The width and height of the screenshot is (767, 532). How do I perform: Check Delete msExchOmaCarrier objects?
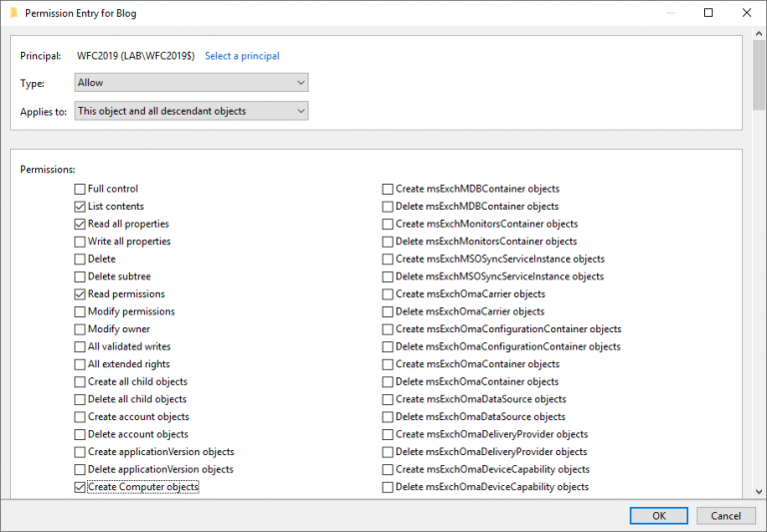pyautogui.click(x=387, y=311)
